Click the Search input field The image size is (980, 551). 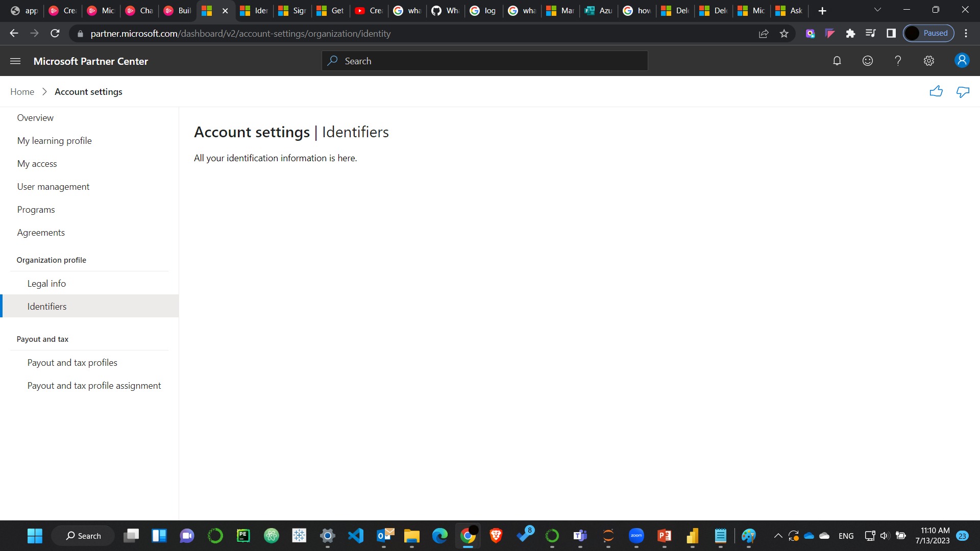pyautogui.click(x=484, y=61)
